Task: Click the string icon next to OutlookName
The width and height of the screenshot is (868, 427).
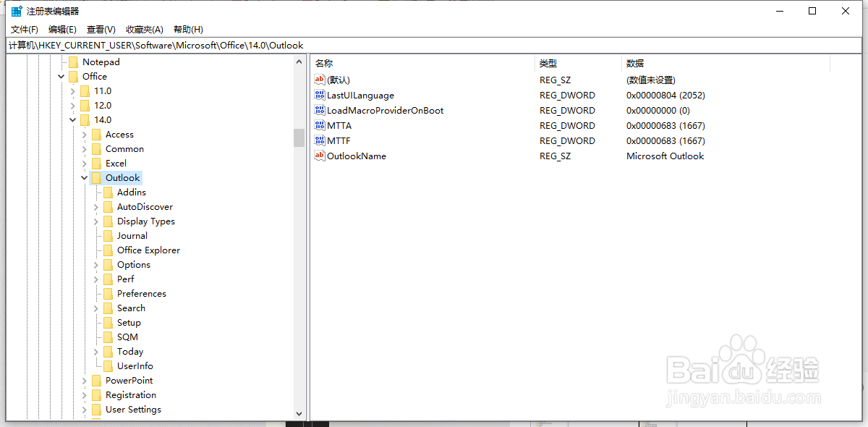Action: coord(319,156)
